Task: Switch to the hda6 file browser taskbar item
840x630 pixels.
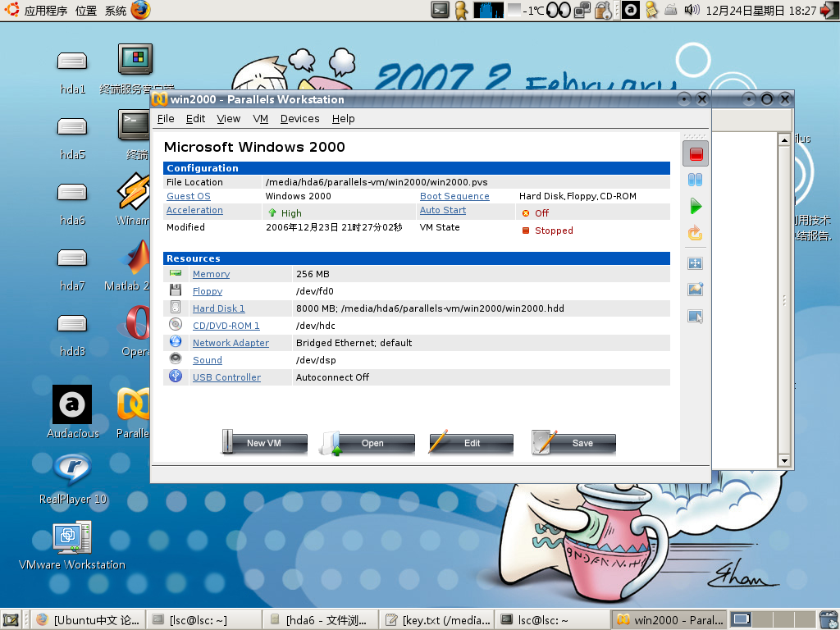Action: click(x=321, y=620)
